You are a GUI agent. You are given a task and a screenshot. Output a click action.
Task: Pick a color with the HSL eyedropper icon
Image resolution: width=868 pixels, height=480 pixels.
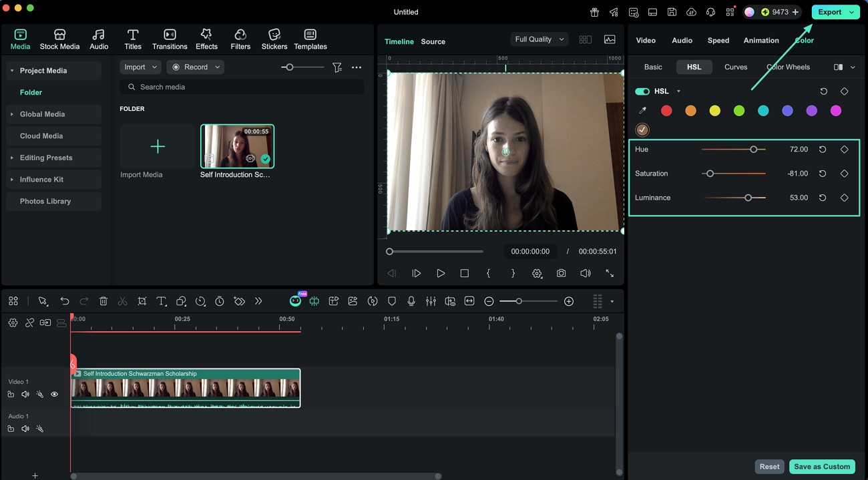tap(642, 110)
